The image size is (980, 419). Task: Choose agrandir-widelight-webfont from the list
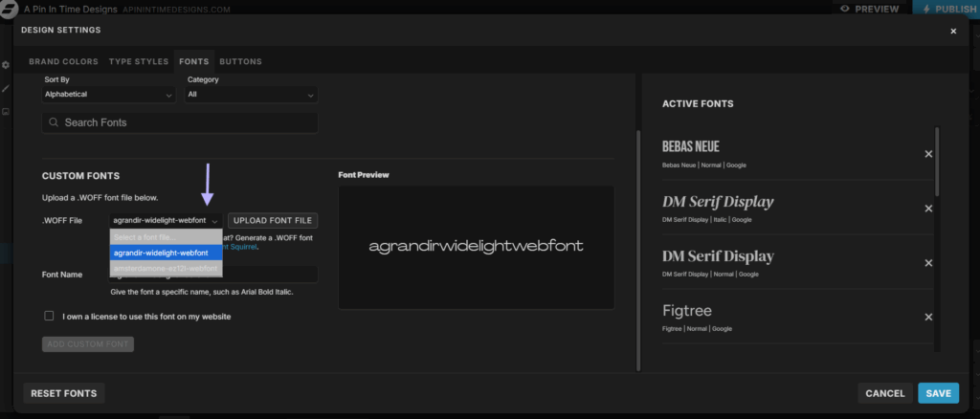point(167,253)
